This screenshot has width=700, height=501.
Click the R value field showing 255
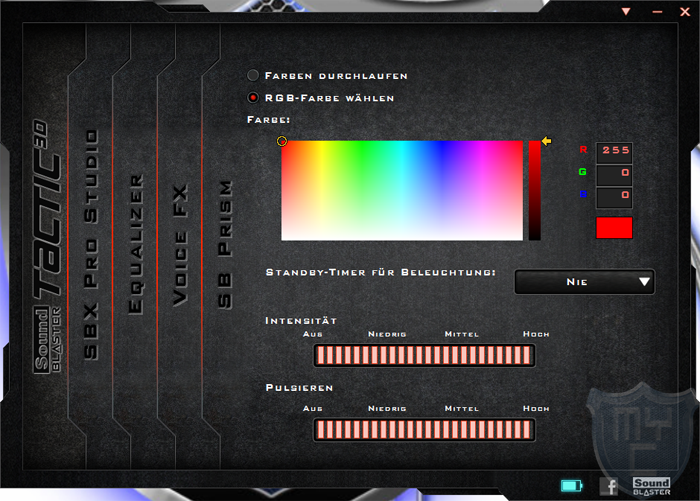click(x=614, y=152)
